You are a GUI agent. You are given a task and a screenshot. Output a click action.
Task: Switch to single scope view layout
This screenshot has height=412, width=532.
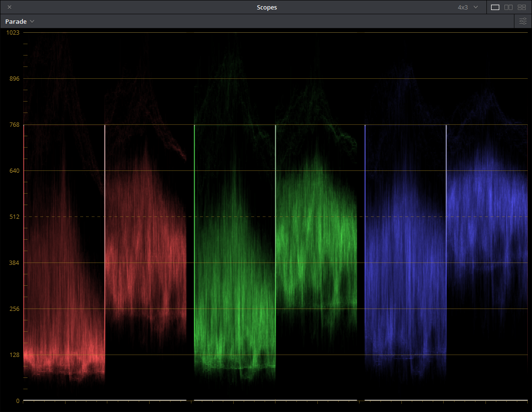point(495,7)
